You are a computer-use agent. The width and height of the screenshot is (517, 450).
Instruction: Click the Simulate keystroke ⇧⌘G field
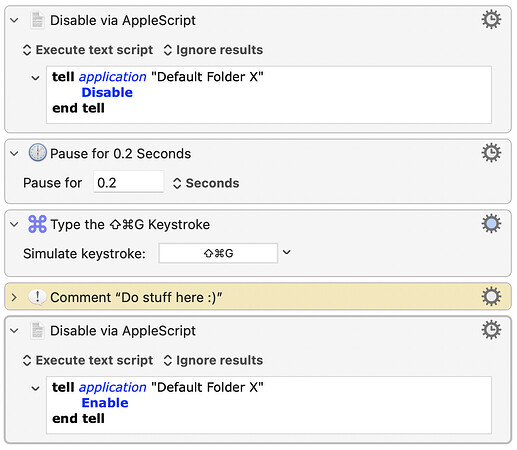[218, 253]
